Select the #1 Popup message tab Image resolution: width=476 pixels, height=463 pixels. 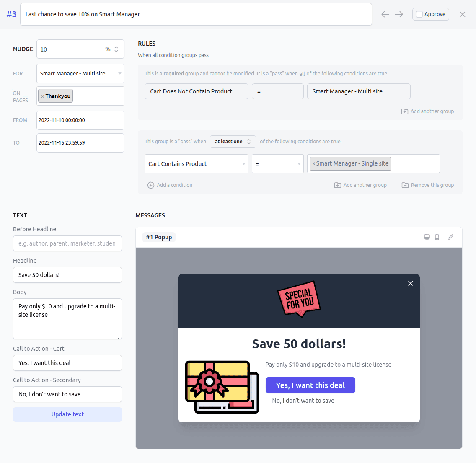click(x=159, y=237)
